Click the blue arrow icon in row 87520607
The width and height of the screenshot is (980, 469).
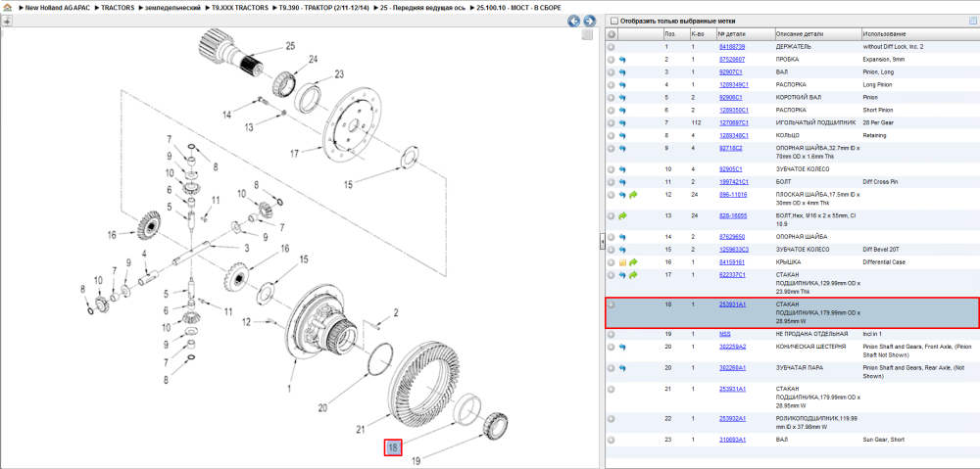point(622,60)
